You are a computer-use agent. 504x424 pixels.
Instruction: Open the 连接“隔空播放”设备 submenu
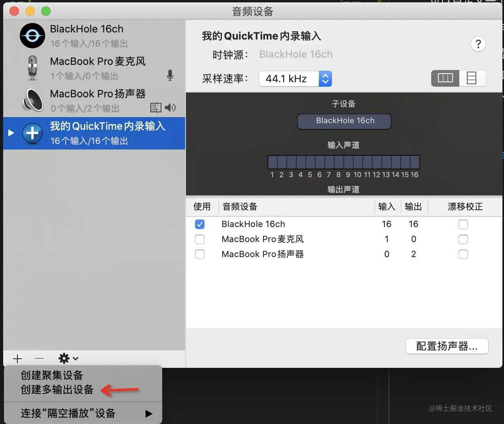[x=83, y=413]
